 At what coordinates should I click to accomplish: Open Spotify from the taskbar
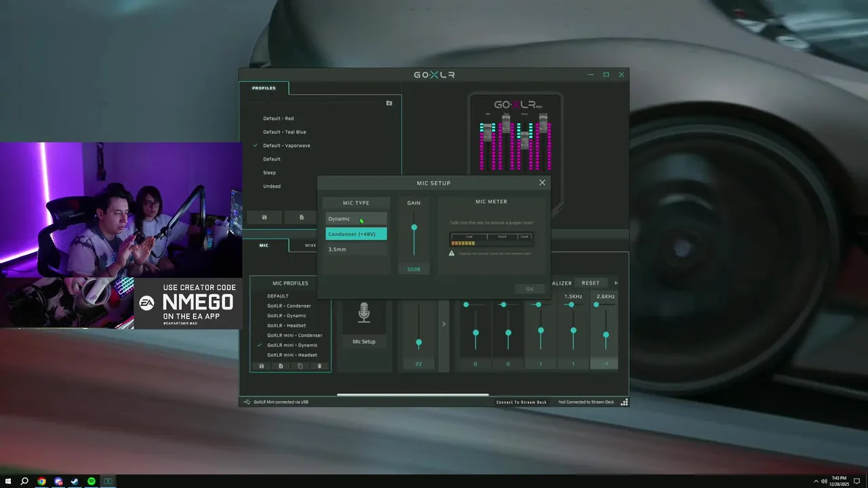(x=92, y=481)
